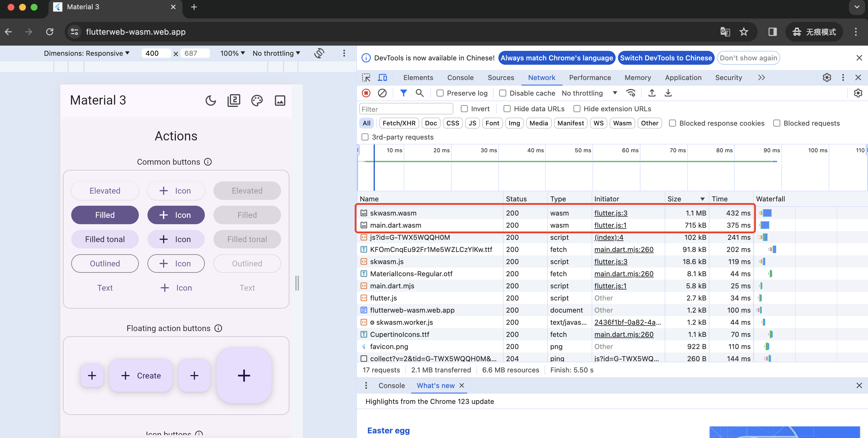
Task: Select the inspect element picker icon
Action: click(x=366, y=77)
